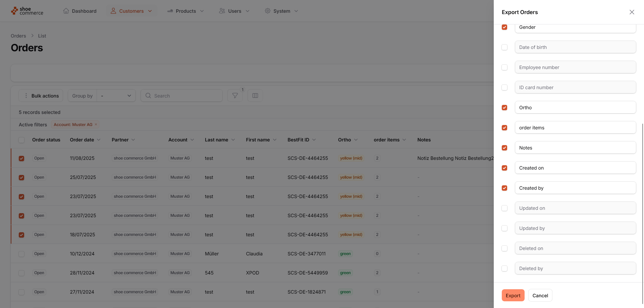Open the Group by dropdown
The height and width of the screenshot is (308, 644).
tap(116, 96)
